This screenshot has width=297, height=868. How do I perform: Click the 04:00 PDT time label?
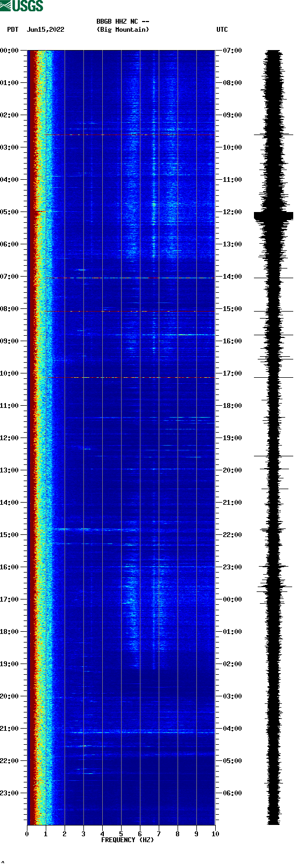(10, 180)
